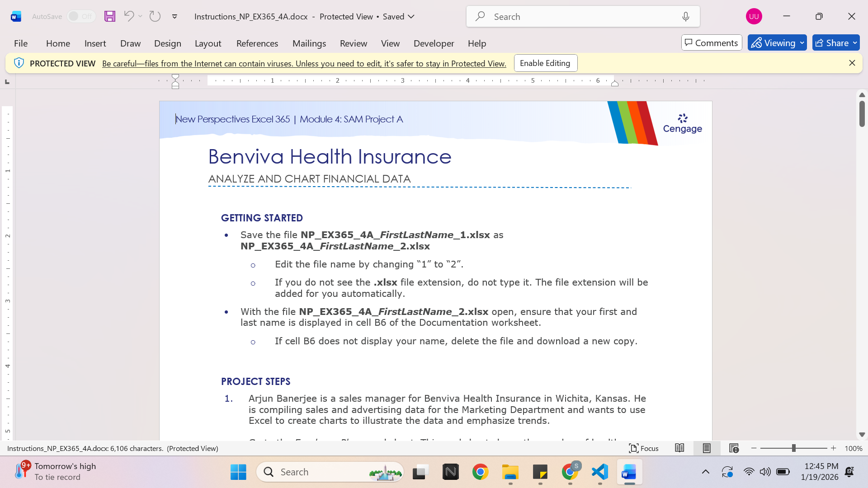Image resolution: width=868 pixels, height=488 pixels.
Task: Switch to Web Layout view icon
Action: 734,448
